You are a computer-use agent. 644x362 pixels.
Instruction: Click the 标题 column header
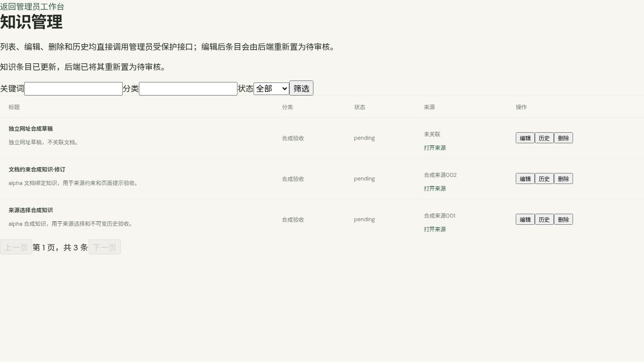[14, 107]
